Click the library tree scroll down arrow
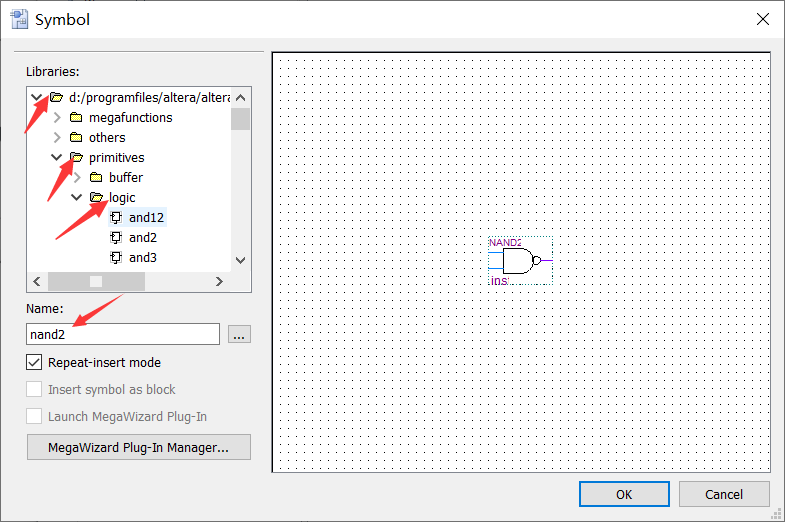The width and height of the screenshot is (785, 522). tap(240, 260)
